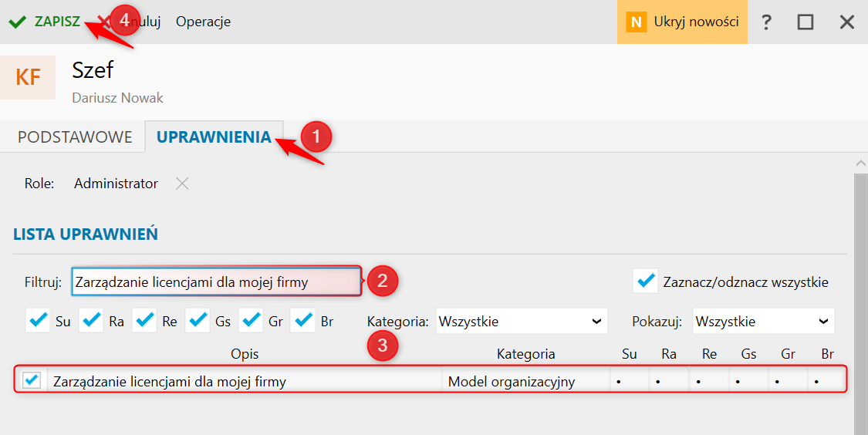868x435 pixels.
Task: Open the Kategoria dropdown
Action: (x=521, y=321)
